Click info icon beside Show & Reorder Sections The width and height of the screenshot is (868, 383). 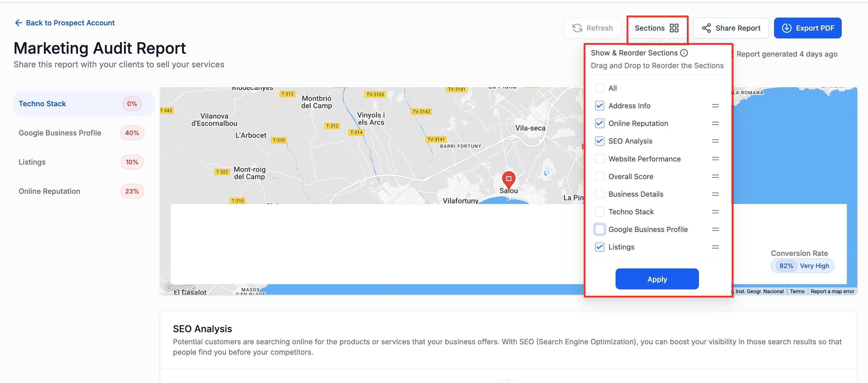(684, 53)
